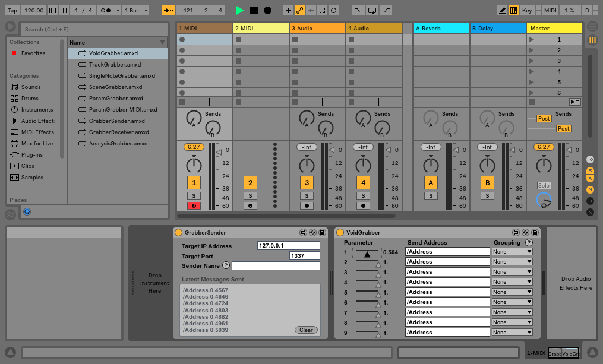Select Favorites in Collections
The image size is (603, 364).
pyautogui.click(x=33, y=53)
